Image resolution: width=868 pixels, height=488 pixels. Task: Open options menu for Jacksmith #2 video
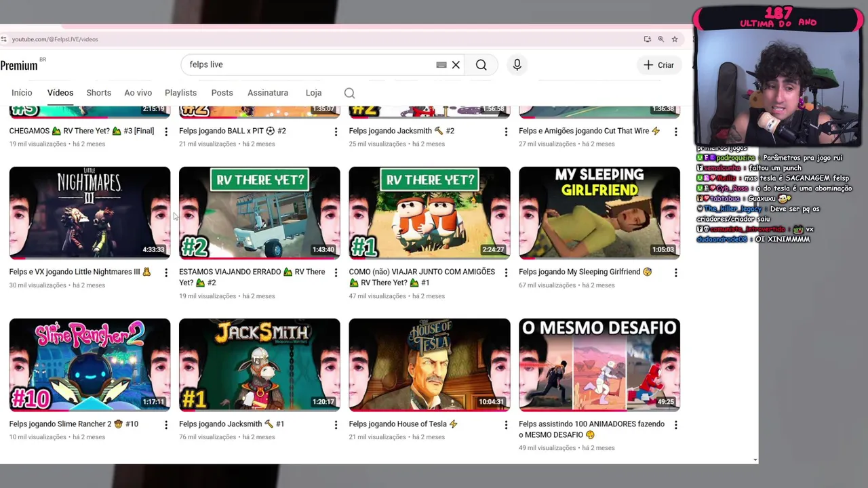pos(506,131)
